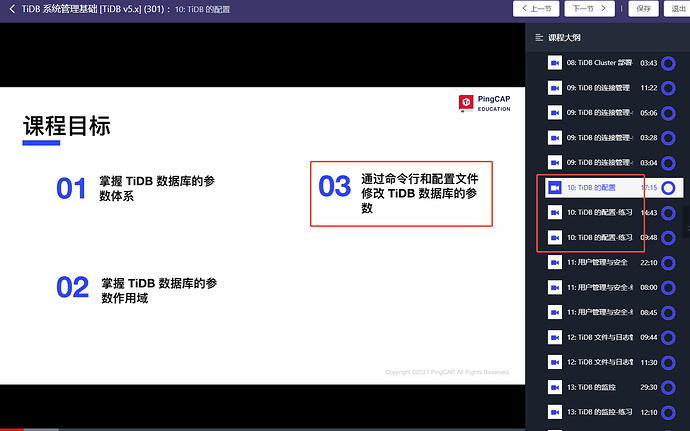Toggle completion circle of the 14:43 lesson
The image size is (690, 431).
point(668,213)
